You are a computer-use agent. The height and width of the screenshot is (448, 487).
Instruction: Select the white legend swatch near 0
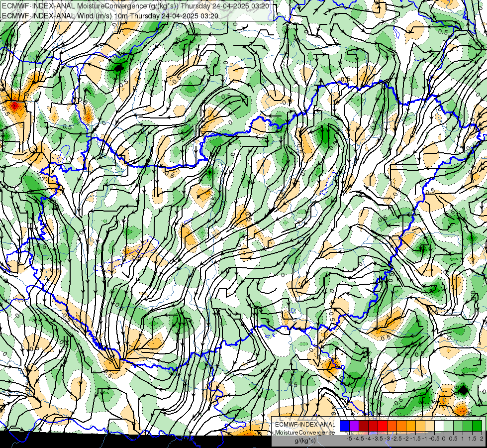click(x=439, y=426)
